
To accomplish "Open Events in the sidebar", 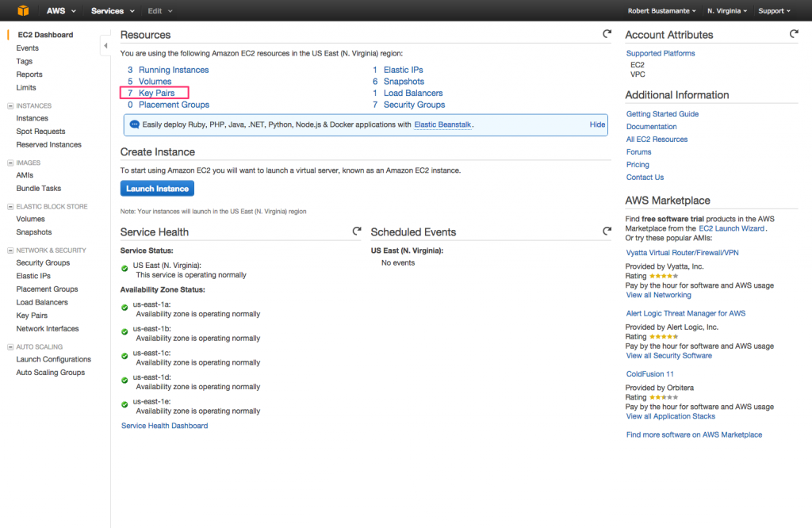I will coord(28,48).
